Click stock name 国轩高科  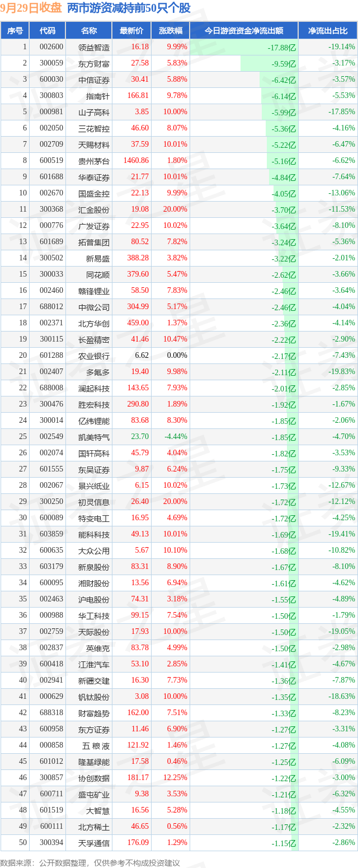[x=94, y=454]
